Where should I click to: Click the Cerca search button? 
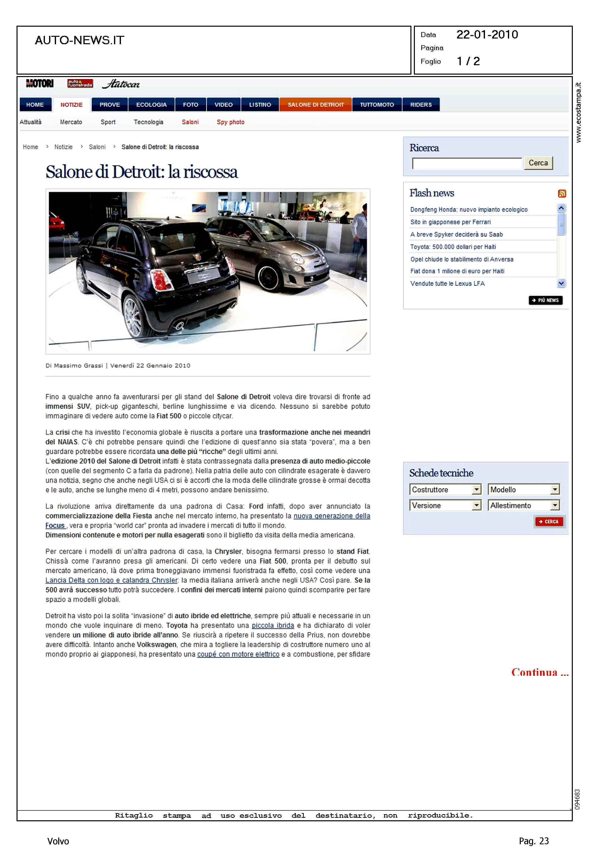538,163
